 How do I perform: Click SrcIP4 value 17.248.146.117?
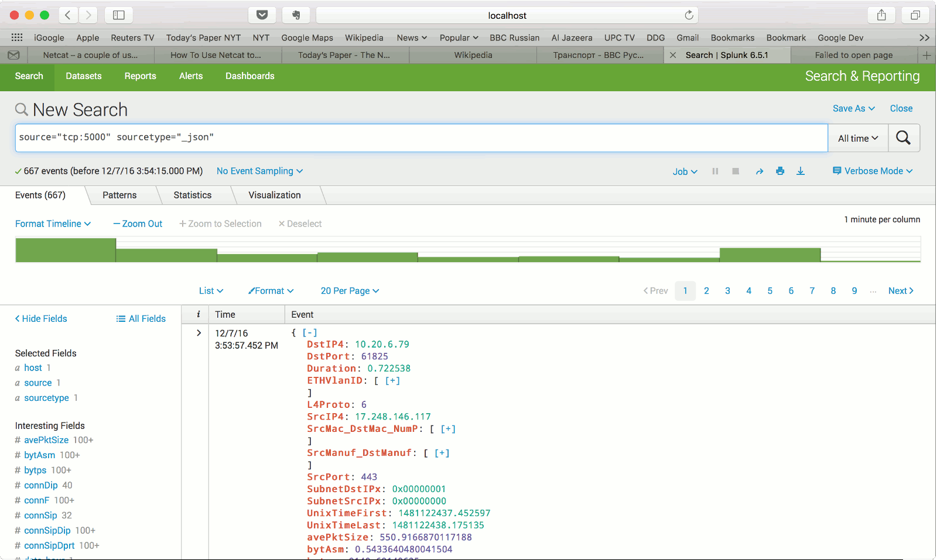click(393, 417)
